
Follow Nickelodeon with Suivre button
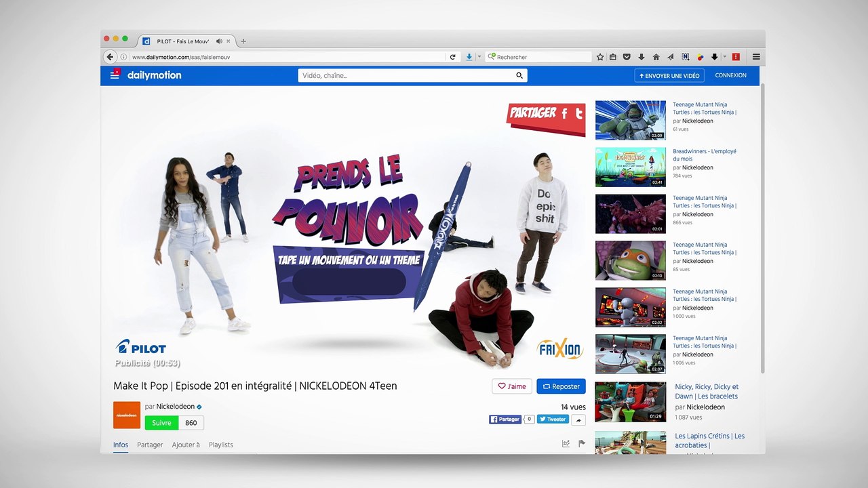(161, 423)
